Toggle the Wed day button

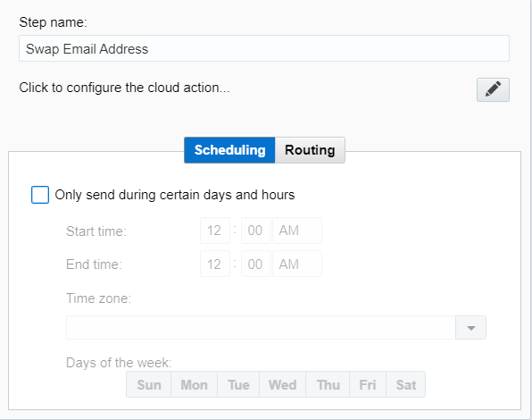283,384
